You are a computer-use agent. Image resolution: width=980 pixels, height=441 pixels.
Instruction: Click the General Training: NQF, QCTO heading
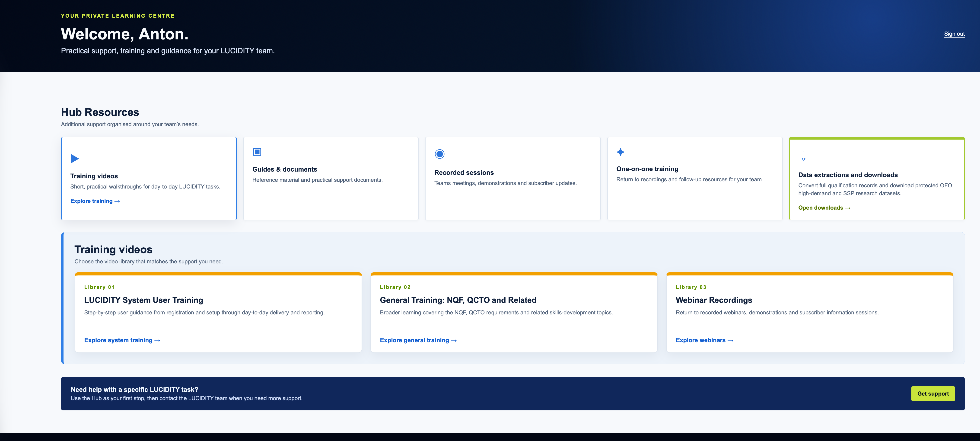[x=458, y=300]
